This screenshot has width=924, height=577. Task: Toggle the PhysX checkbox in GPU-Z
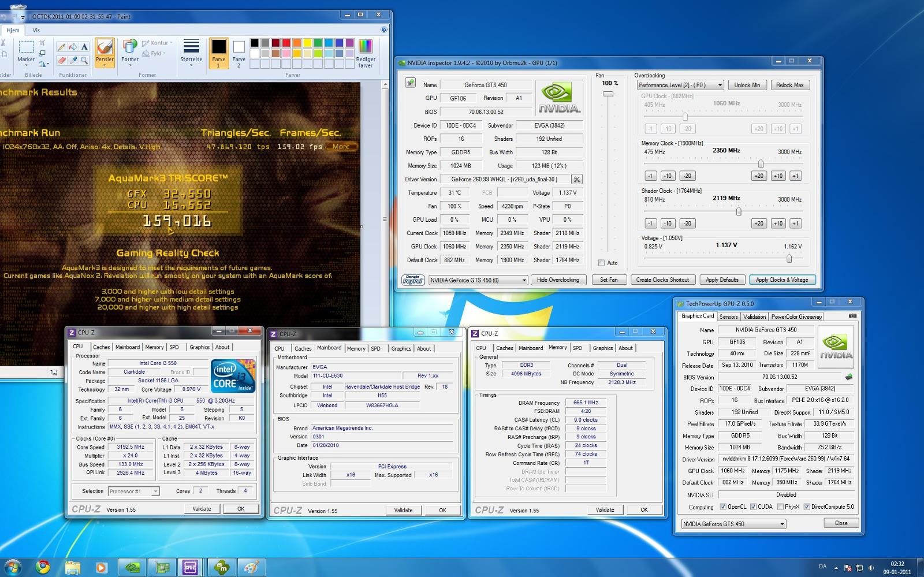pyautogui.click(x=780, y=507)
